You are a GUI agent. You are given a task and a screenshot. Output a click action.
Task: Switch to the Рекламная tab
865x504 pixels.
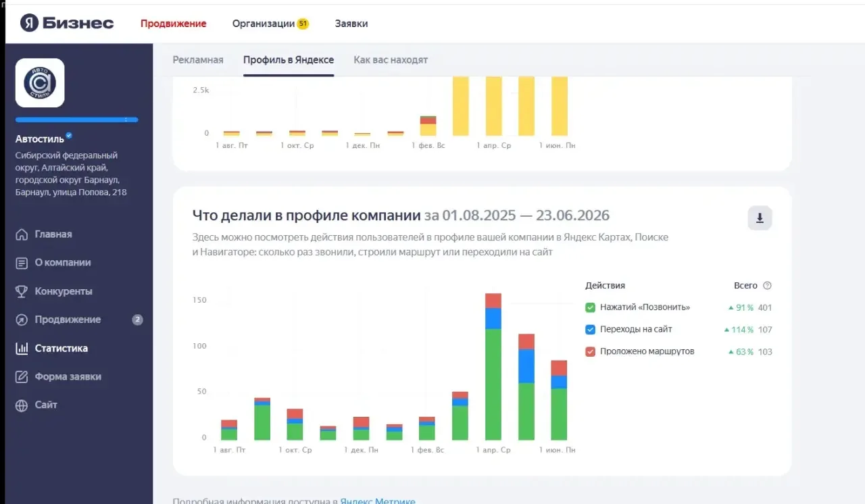tap(198, 59)
